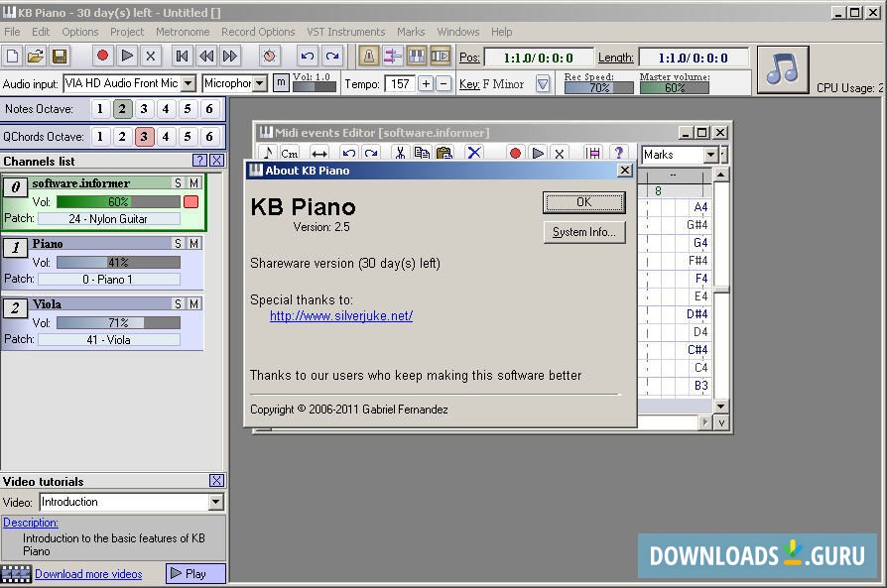Open the Microphone source dropdown
This screenshot has height=588, width=887.
(x=260, y=83)
